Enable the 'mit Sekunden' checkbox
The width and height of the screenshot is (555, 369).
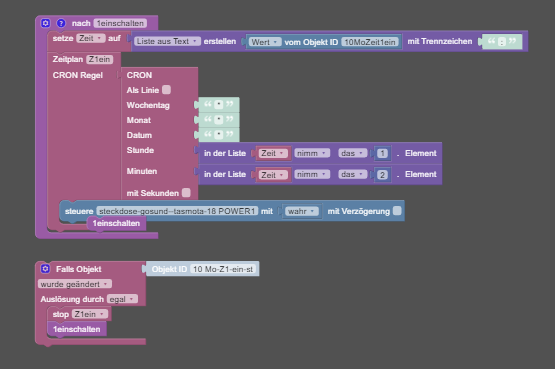186,192
